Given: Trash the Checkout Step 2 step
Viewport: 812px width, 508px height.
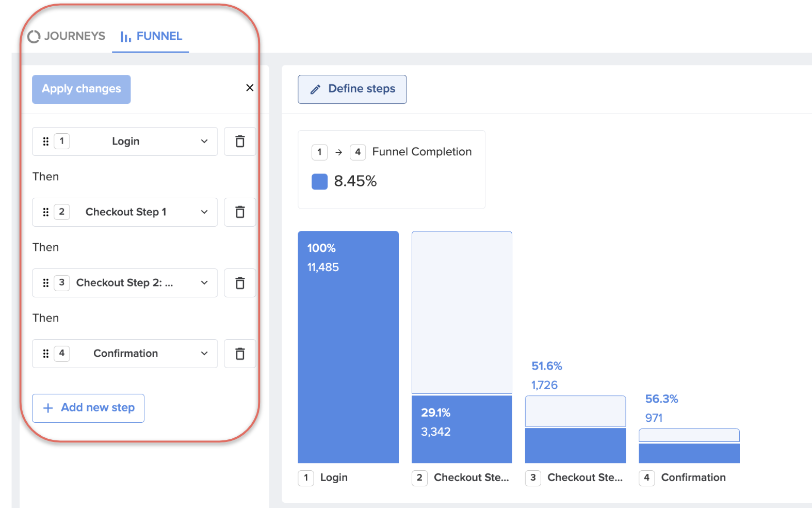Looking at the screenshot, I should tap(240, 283).
